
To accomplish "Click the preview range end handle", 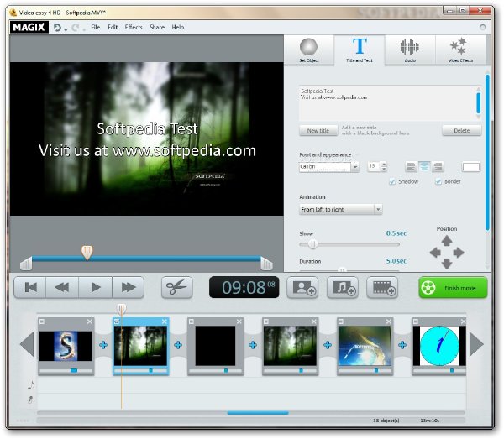I will pyautogui.click(x=266, y=264).
